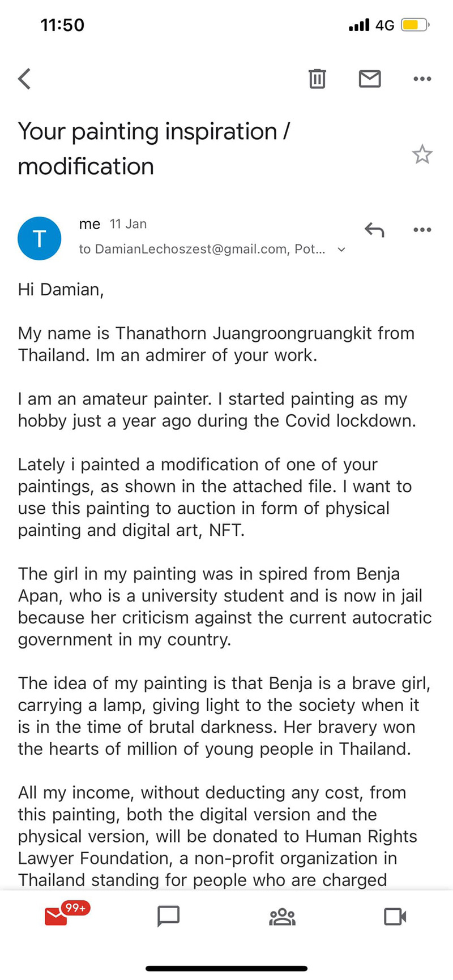Delete this email using the trash icon
The image size is (453, 980).
pyautogui.click(x=317, y=79)
